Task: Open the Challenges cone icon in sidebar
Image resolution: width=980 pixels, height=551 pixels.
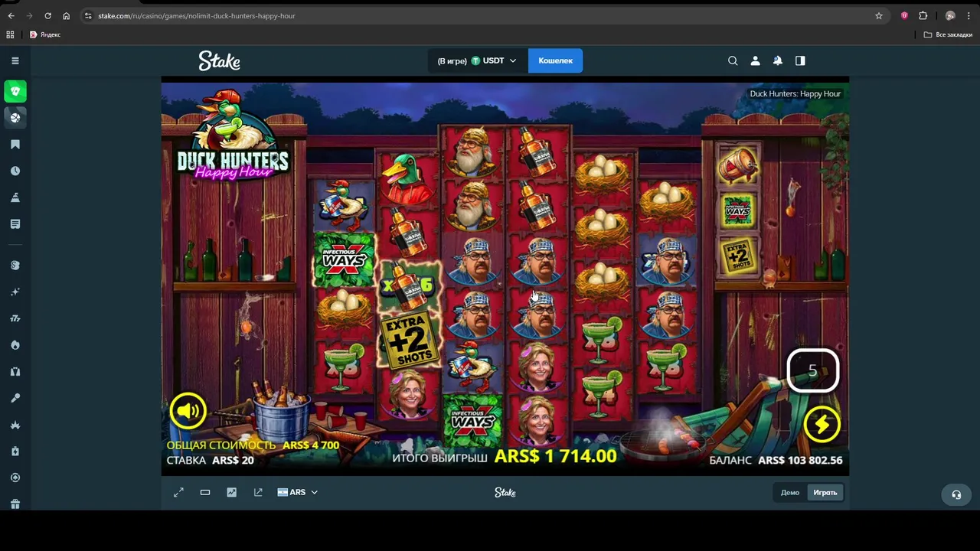Action: point(15,197)
